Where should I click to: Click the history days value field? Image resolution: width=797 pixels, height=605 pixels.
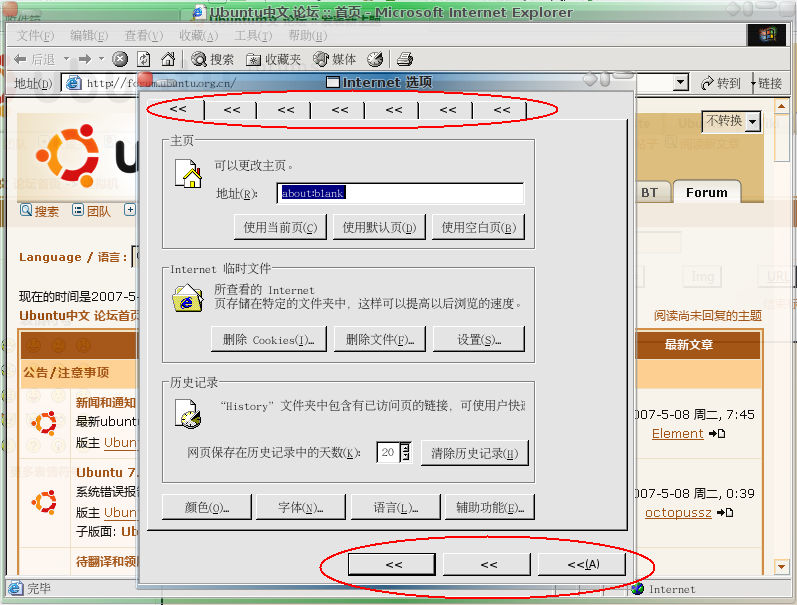pos(388,452)
